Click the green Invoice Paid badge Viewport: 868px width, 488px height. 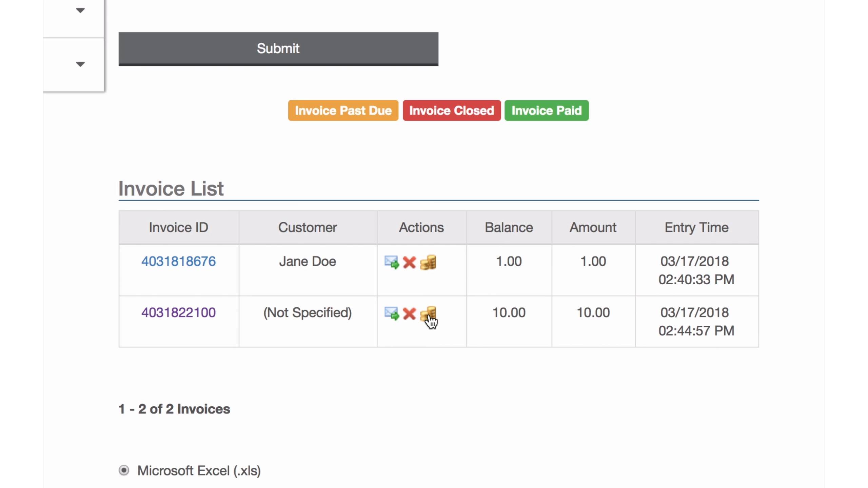click(546, 110)
